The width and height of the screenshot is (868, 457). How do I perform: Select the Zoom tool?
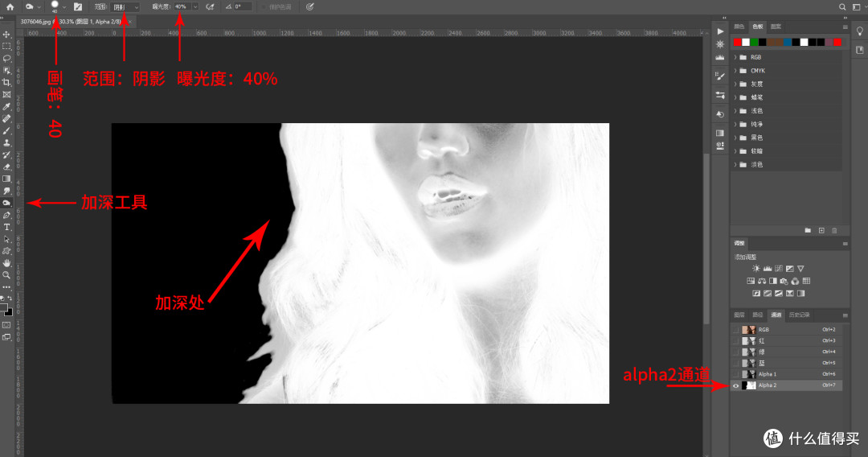tap(6, 274)
